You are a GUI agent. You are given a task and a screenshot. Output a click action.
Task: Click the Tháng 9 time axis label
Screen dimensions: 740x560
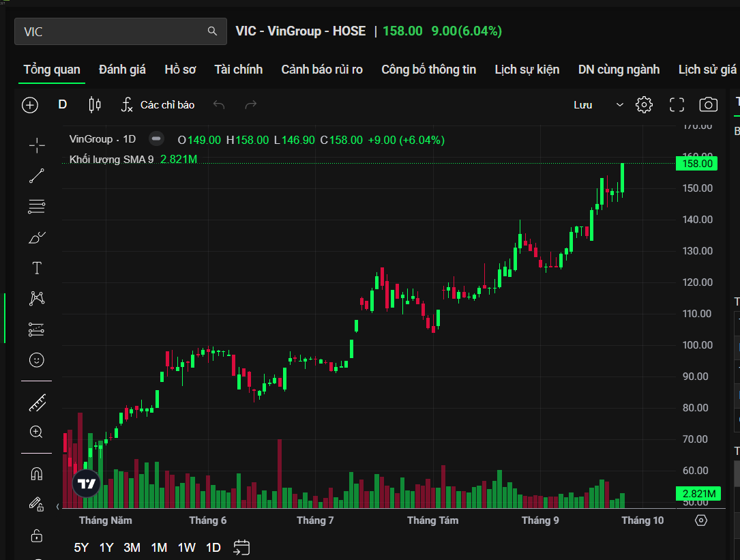point(540,520)
